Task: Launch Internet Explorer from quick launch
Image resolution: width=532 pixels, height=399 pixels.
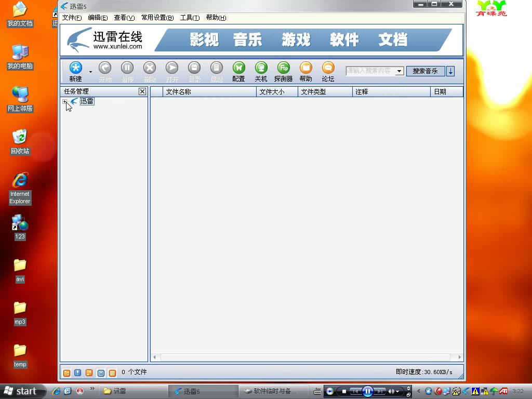Action: tap(56, 391)
